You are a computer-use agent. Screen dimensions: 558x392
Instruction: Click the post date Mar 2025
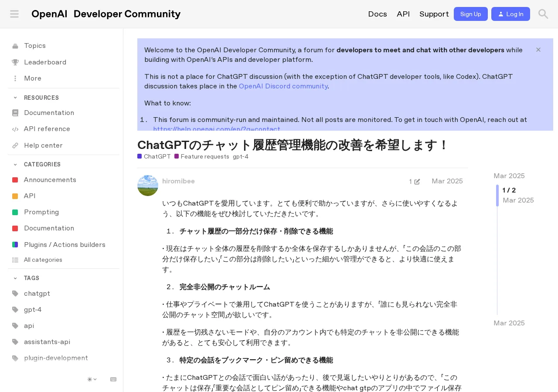pyautogui.click(x=447, y=181)
